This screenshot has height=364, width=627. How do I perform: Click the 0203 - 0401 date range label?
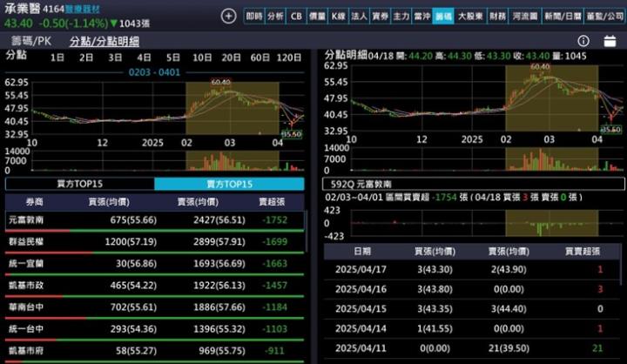154,72
